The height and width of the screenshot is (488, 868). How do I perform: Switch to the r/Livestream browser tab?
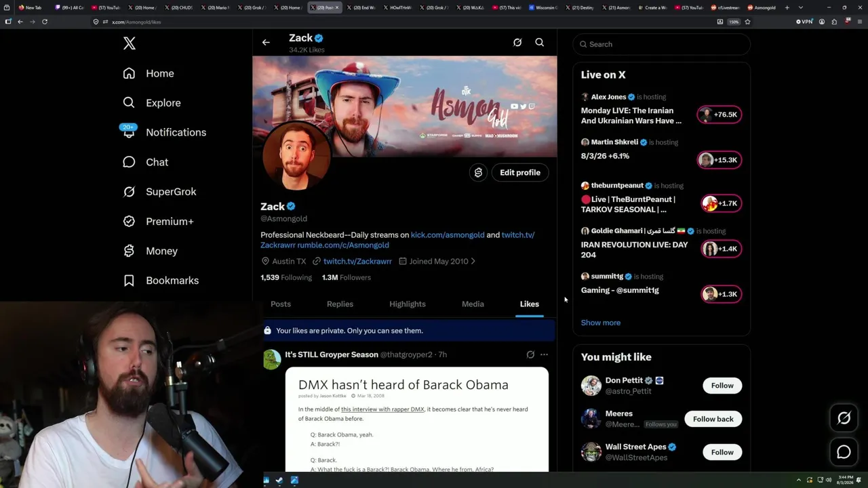(x=726, y=7)
